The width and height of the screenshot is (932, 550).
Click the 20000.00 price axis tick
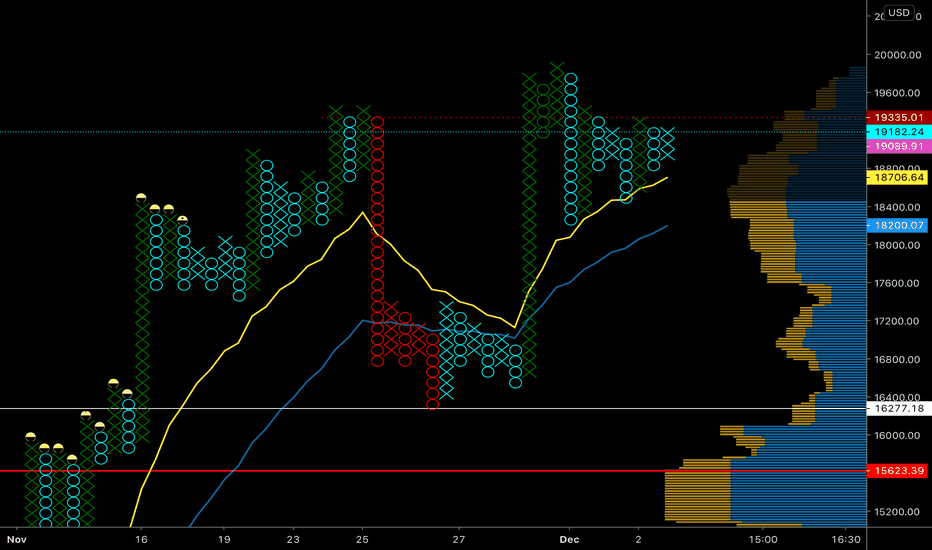[897, 55]
